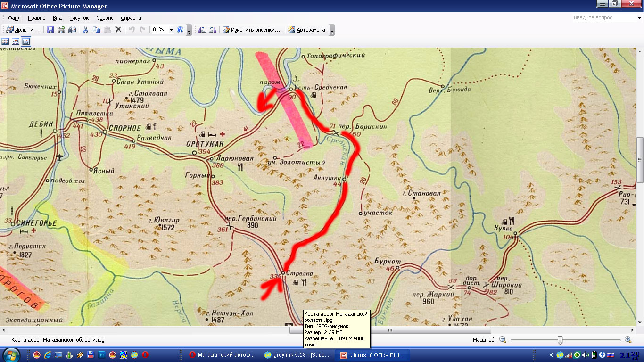Viewport: 644px width, 362px height.
Task: Click the Cut scissors icon
Action: tap(86, 30)
